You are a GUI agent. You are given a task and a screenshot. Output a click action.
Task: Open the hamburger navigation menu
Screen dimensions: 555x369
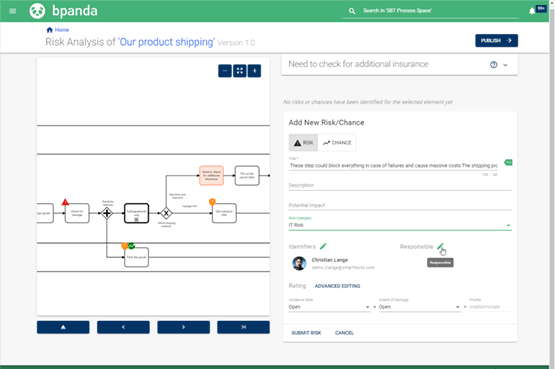(13, 11)
